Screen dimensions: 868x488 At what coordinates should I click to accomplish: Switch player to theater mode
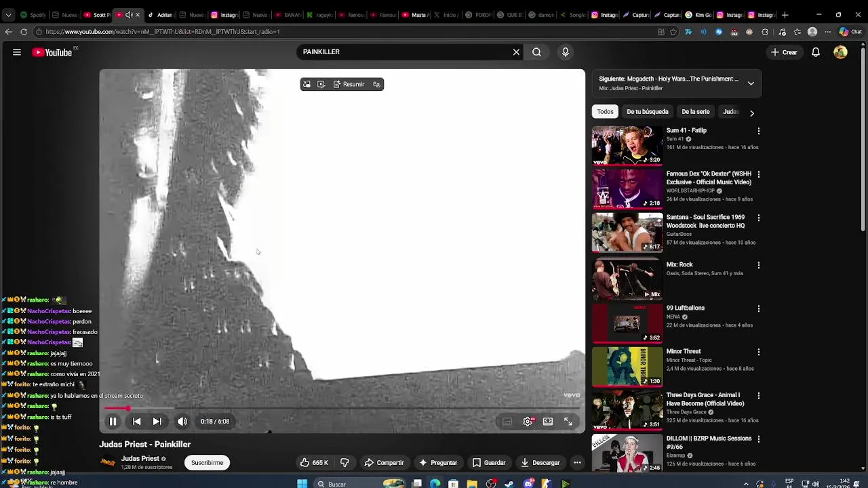click(x=548, y=422)
